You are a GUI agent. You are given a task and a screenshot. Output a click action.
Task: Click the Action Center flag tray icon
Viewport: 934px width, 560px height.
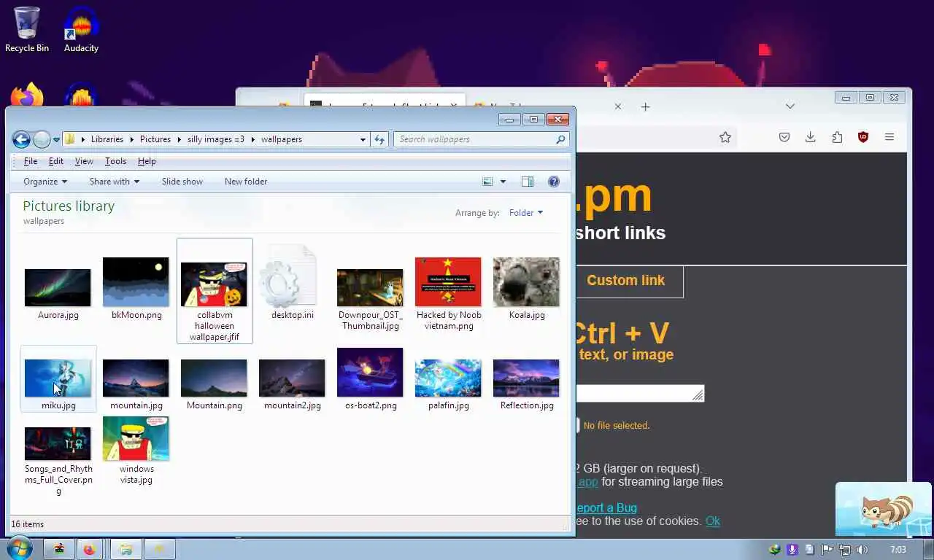(x=827, y=550)
